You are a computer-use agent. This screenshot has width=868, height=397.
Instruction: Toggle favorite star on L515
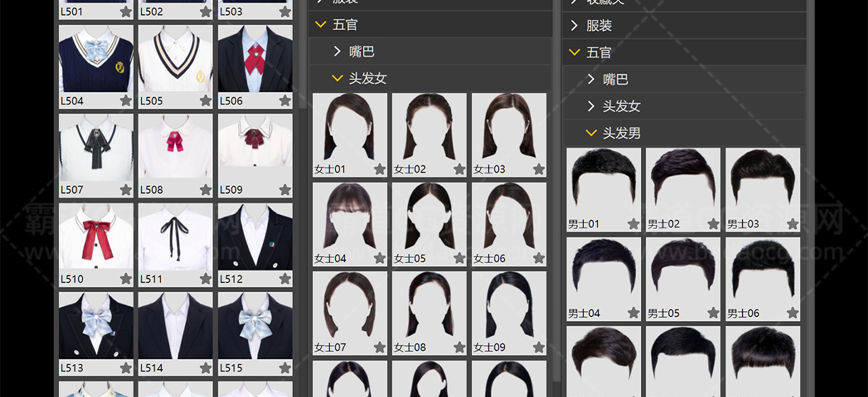coord(285,368)
